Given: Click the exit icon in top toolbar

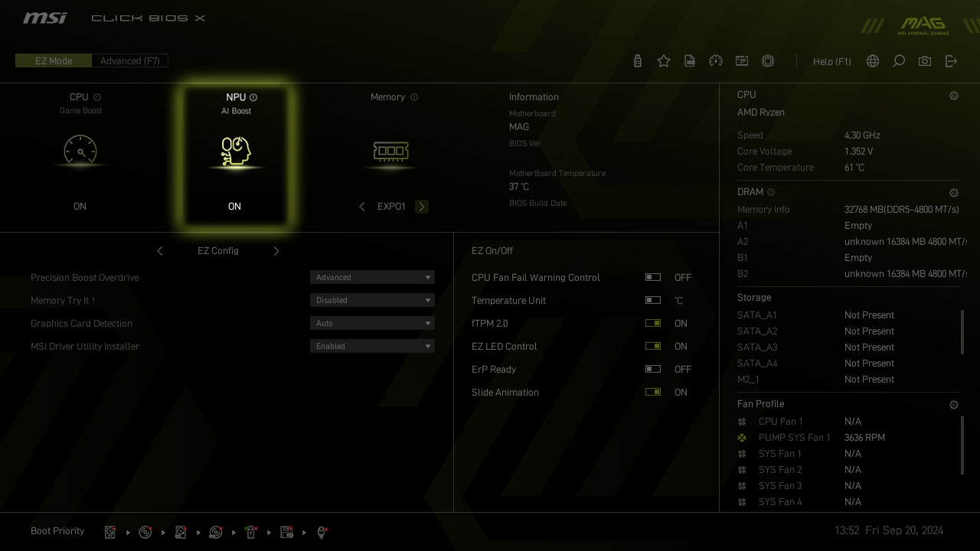Looking at the screenshot, I should 951,61.
